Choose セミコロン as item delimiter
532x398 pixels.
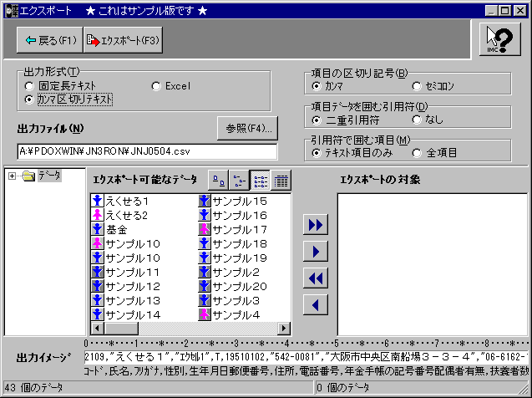point(417,86)
